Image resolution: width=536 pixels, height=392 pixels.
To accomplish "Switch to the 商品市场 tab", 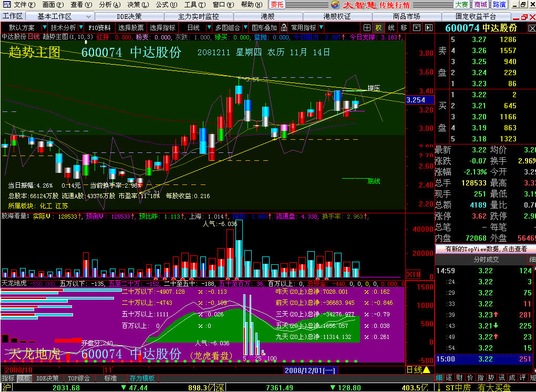I will click(x=407, y=16).
